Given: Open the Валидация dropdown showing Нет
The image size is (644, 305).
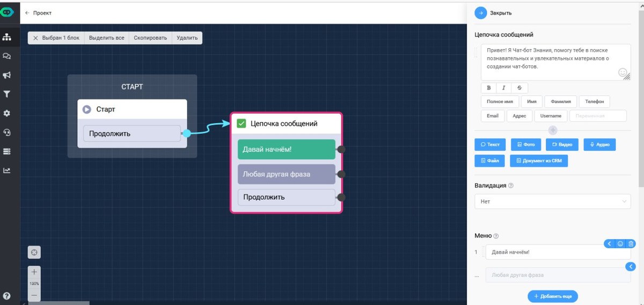Looking at the screenshot, I should 552,202.
